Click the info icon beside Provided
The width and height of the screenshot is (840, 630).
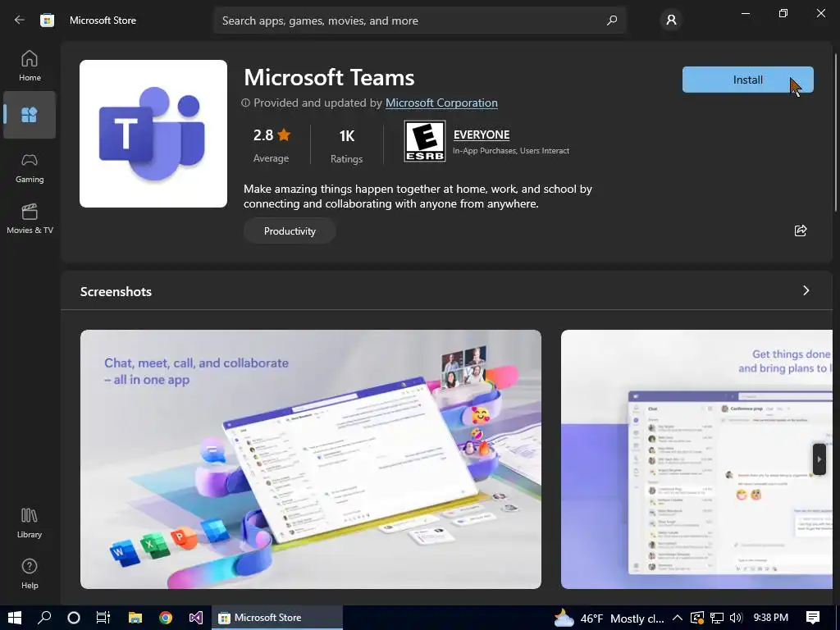tap(245, 103)
